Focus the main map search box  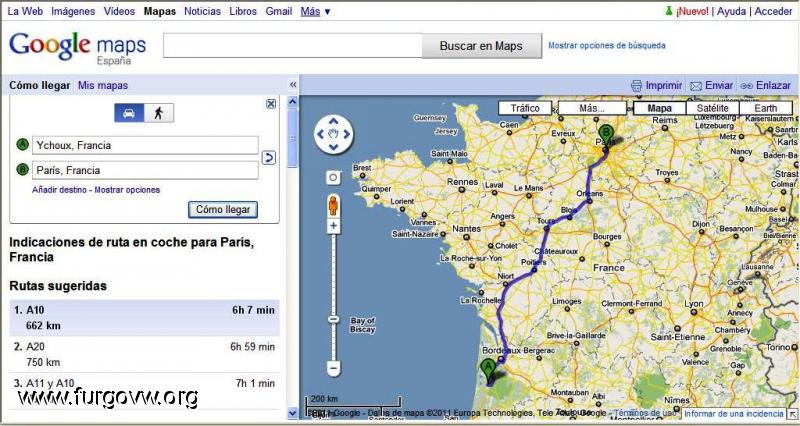[293, 46]
